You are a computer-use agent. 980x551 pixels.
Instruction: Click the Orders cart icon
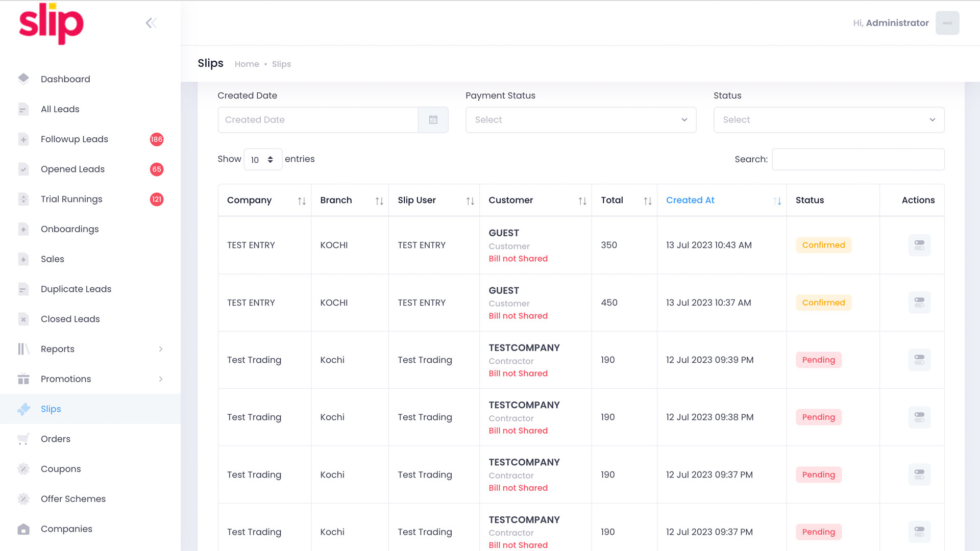click(23, 439)
